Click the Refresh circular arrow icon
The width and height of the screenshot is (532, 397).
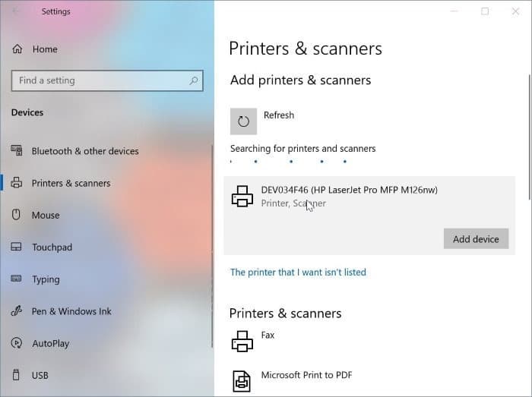pos(243,121)
